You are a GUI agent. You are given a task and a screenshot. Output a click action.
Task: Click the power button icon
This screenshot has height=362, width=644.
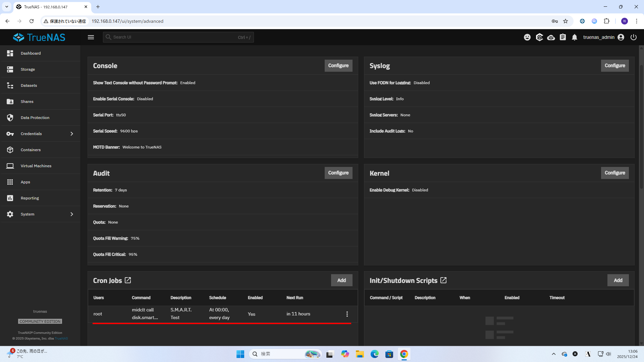(x=634, y=37)
